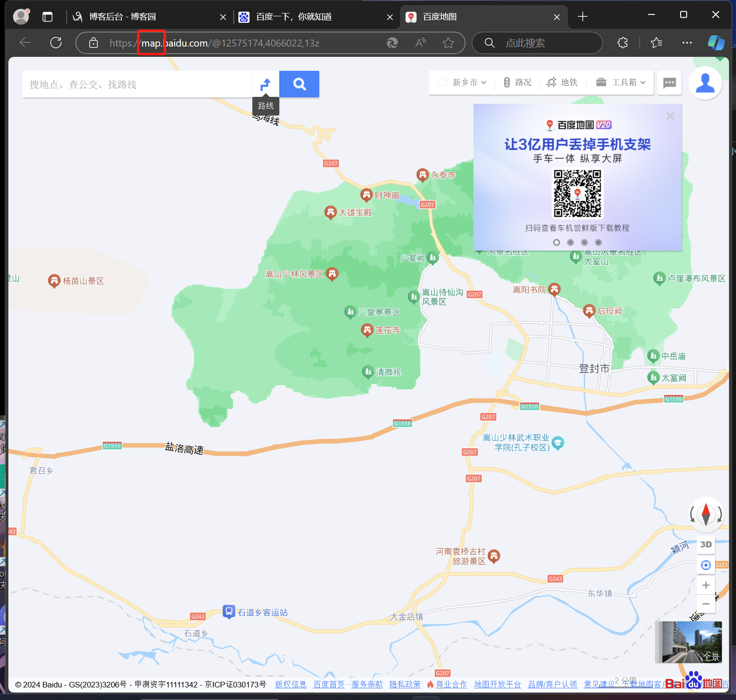Zoom out with the minus button

(x=706, y=604)
